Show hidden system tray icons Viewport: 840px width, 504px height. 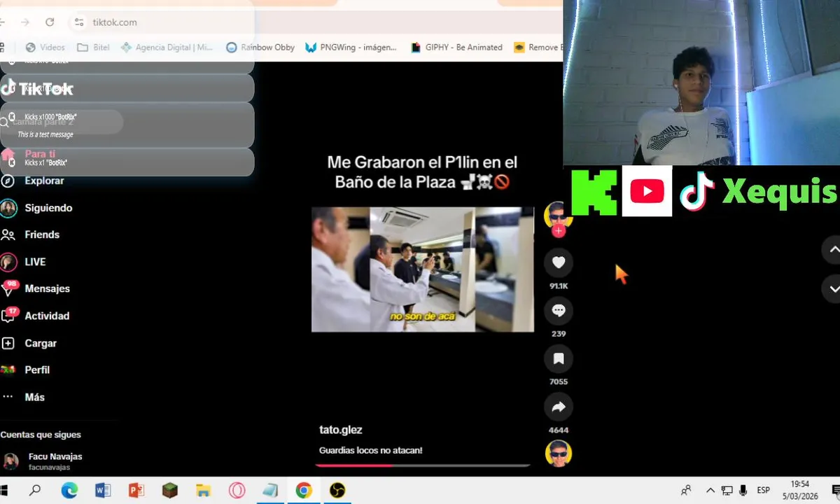tap(710, 491)
